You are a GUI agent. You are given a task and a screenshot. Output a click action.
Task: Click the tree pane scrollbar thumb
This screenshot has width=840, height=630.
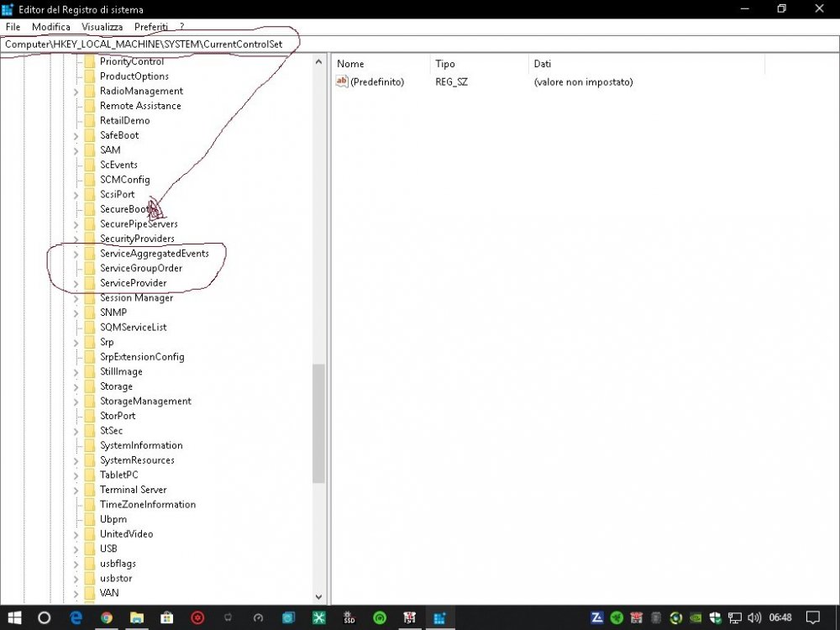click(318, 423)
